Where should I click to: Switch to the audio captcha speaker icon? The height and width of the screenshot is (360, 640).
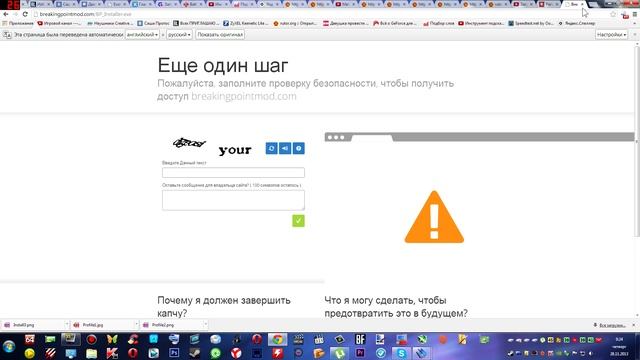(x=285, y=148)
